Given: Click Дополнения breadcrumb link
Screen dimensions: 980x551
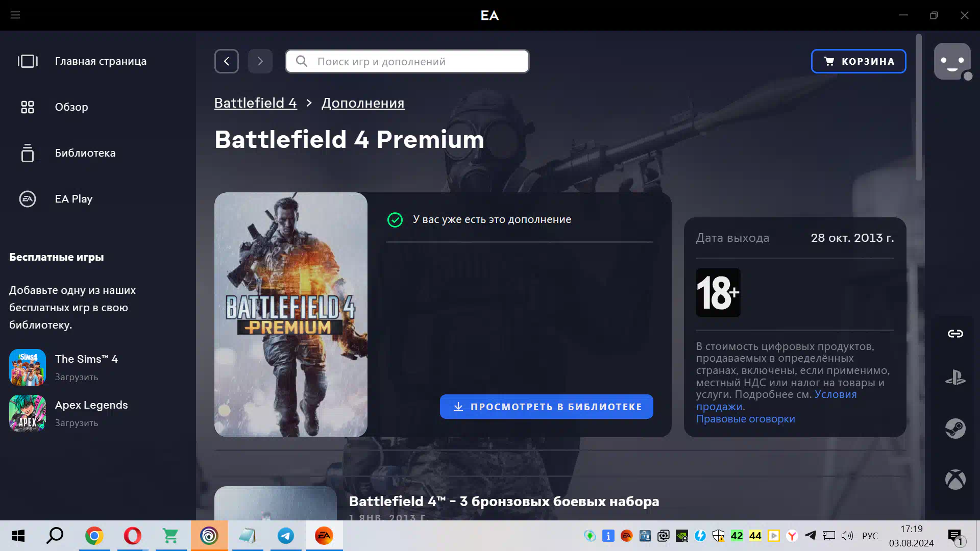Looking at the screenshot, I should pos(362,103).
